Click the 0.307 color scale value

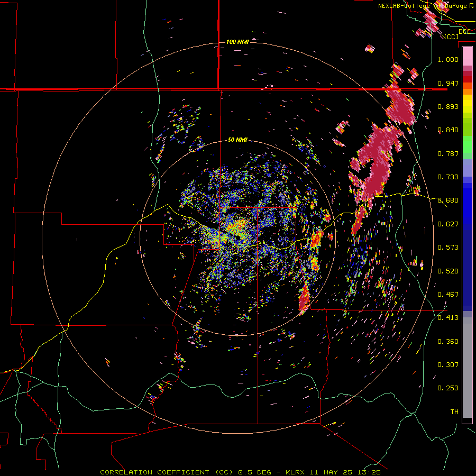[x=448, y=365]
